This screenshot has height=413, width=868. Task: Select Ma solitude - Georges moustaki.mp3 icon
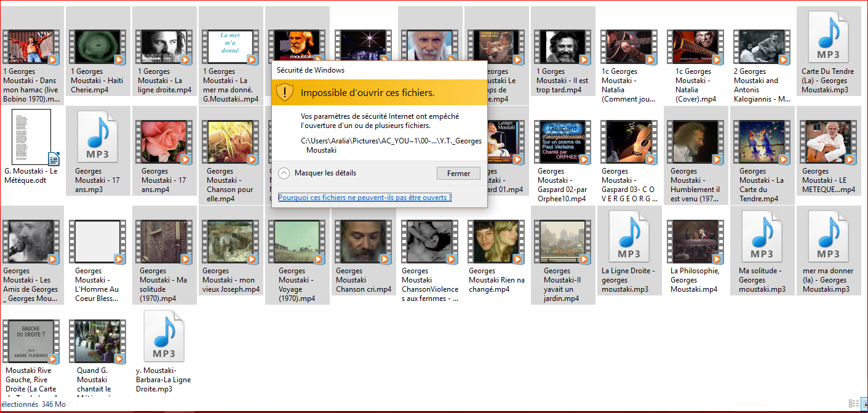(762, 237)
